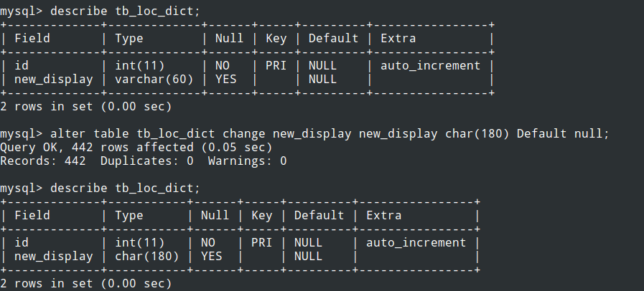Click 'Warnings: 0' in result line
Screen dimensions: 644x291
[x=247, y=161]
